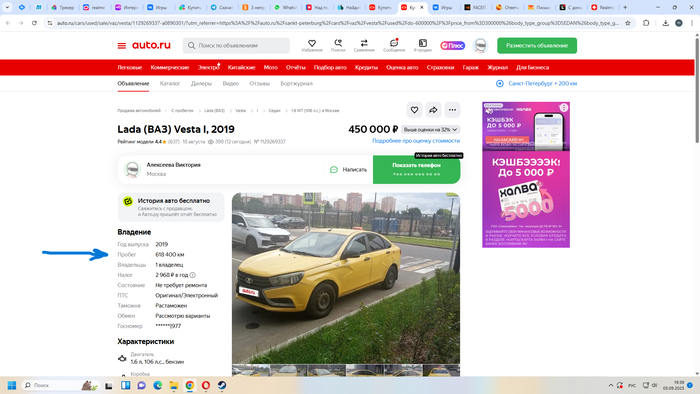Add this listing to favorites with heart button
The height and width of the screenshot is (394, 700).
click(414, 110)
